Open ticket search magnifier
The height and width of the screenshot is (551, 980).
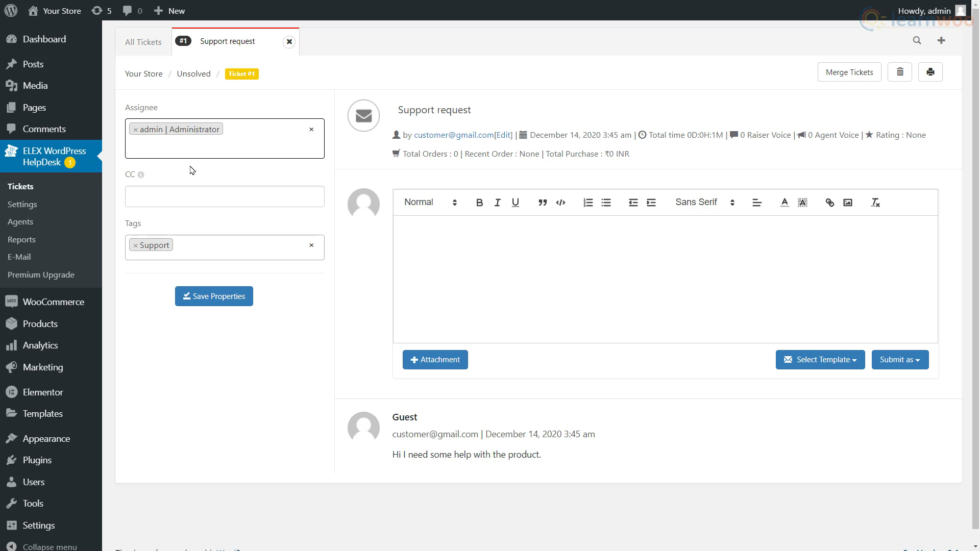coord(917,40)
